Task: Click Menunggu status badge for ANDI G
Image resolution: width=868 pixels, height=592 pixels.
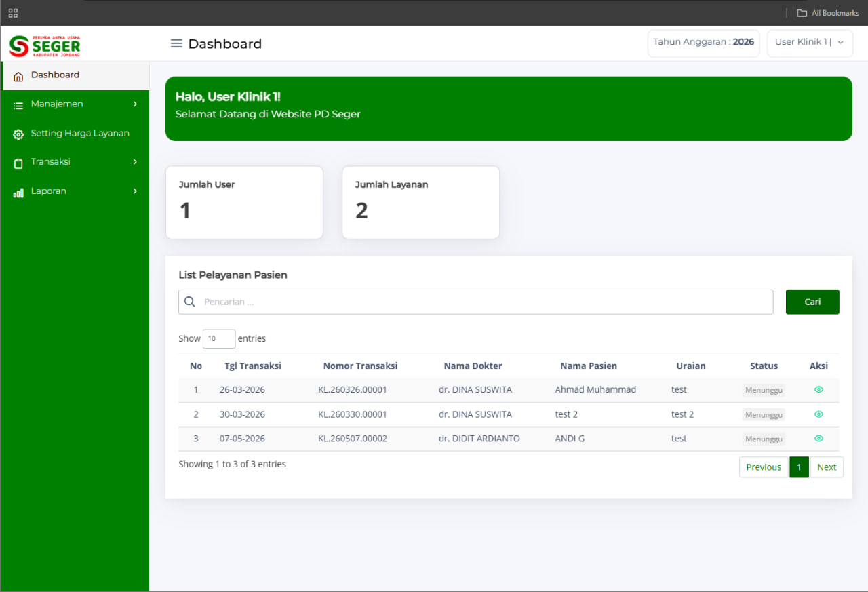Action: (x=764, y=439)
